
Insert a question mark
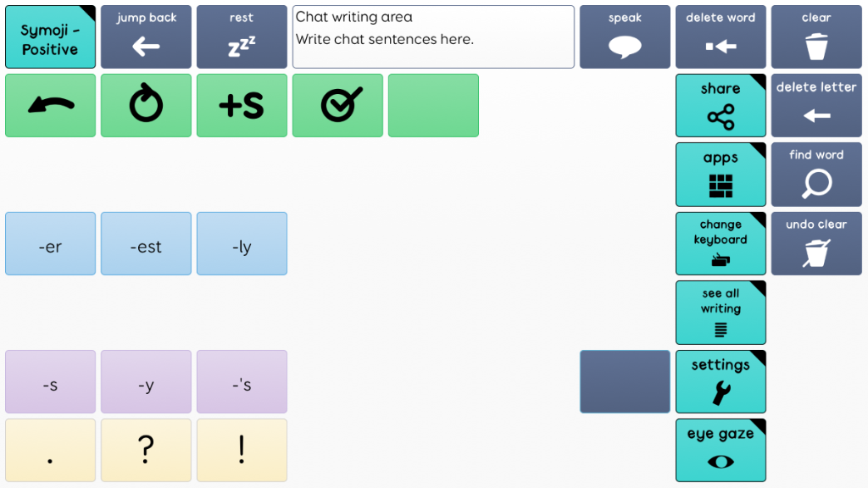146,451
